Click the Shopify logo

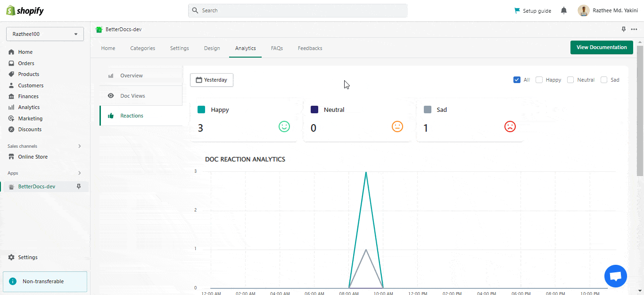(x=25, y=10)
